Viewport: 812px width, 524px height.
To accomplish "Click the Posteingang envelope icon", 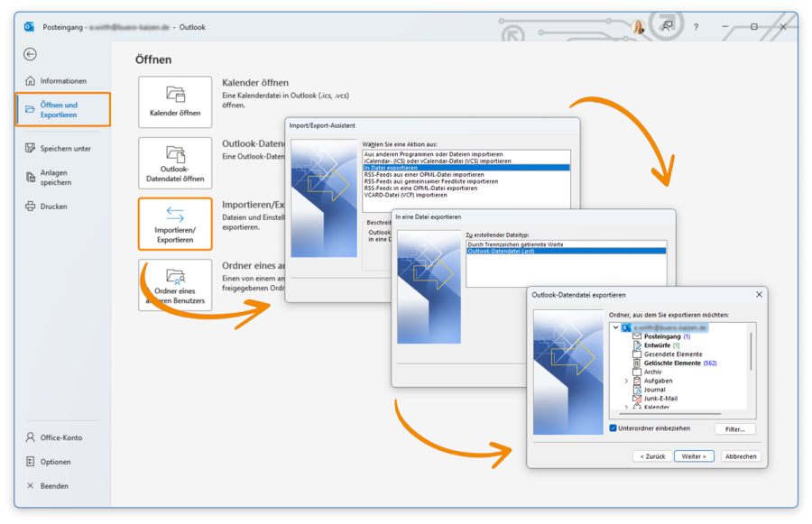I will [x=637, y=336].
